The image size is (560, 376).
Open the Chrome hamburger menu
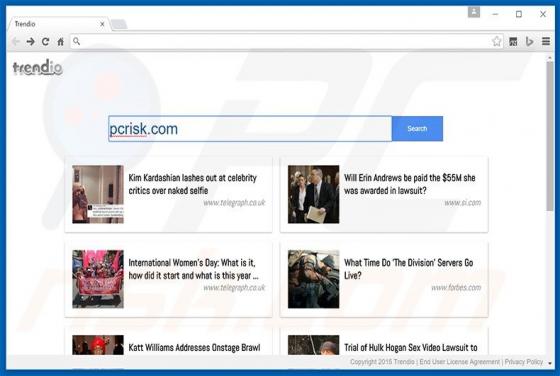[546, 41]
